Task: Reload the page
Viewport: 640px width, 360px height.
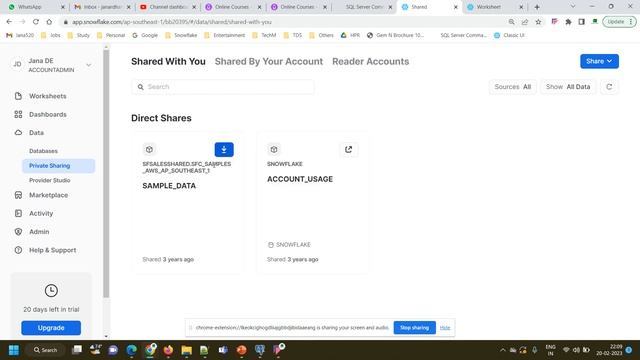Action: click(36, 22)
